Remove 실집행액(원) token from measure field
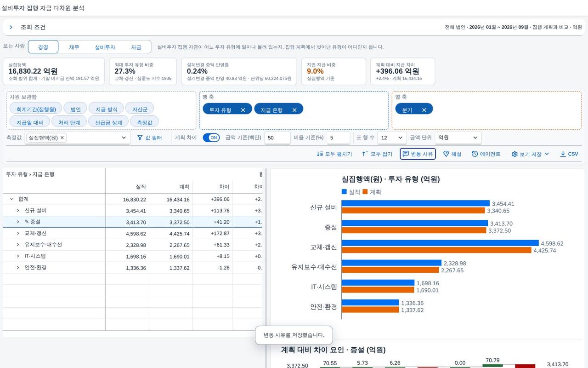The height and width of the screenshot is (368, 588). 62,138
